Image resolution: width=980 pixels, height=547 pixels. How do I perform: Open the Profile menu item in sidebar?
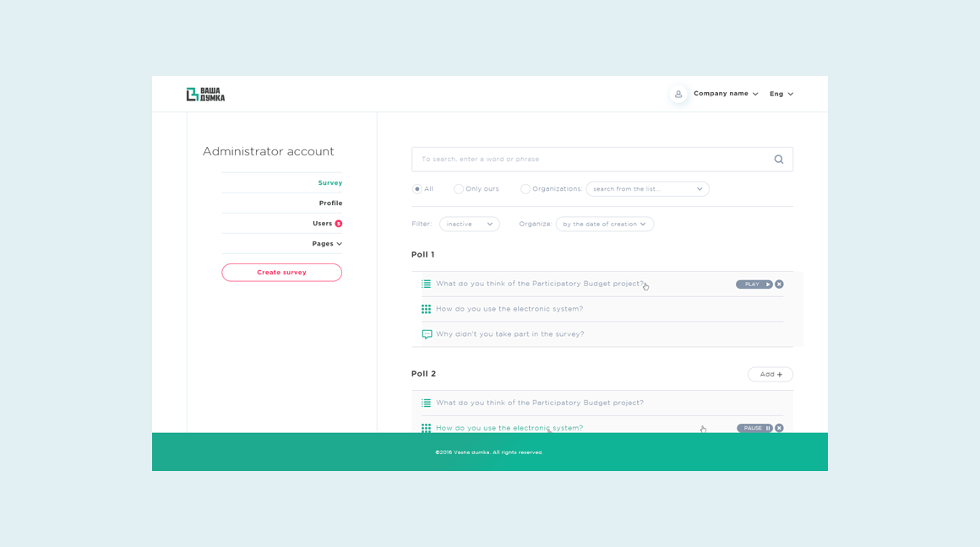coord(330,203)
